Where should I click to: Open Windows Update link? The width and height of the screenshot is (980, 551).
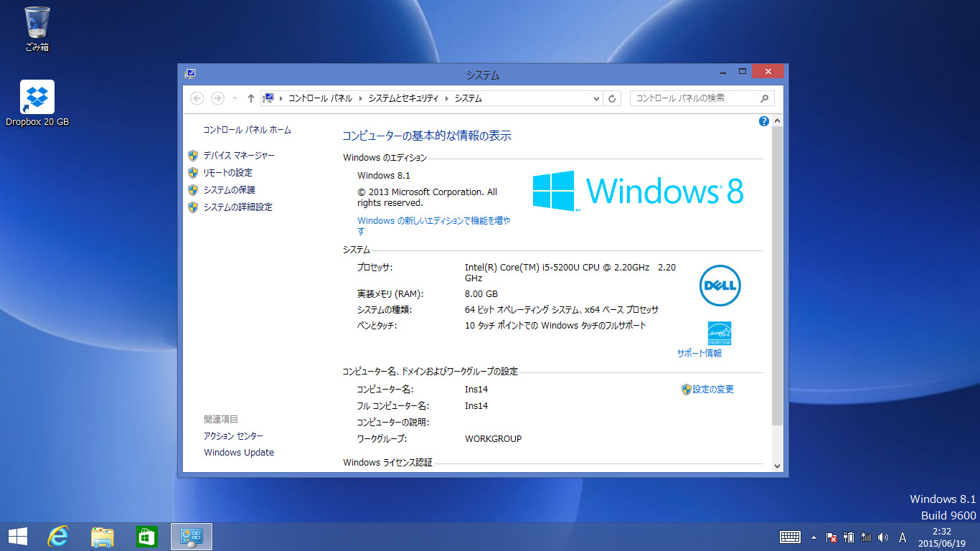point(239,452)
